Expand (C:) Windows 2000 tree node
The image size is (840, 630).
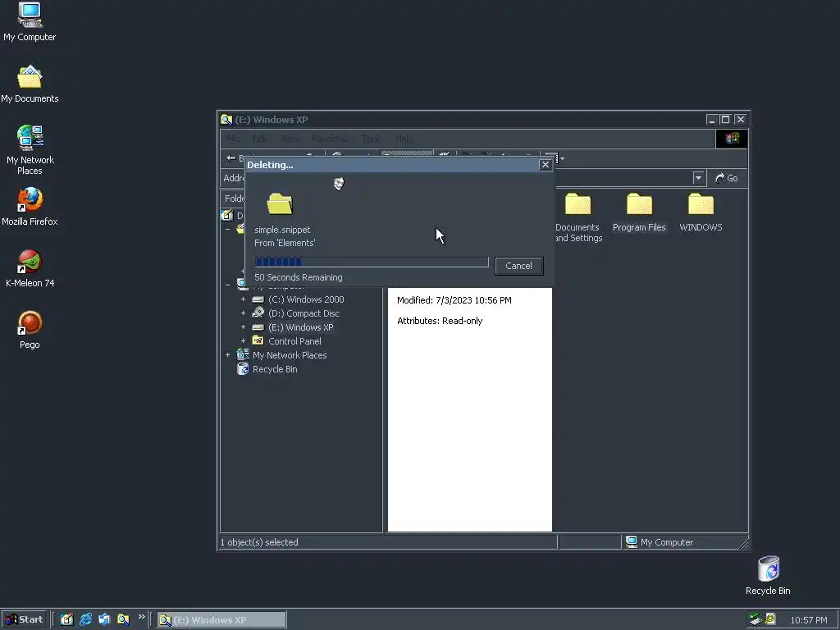(x=243, y=299)
